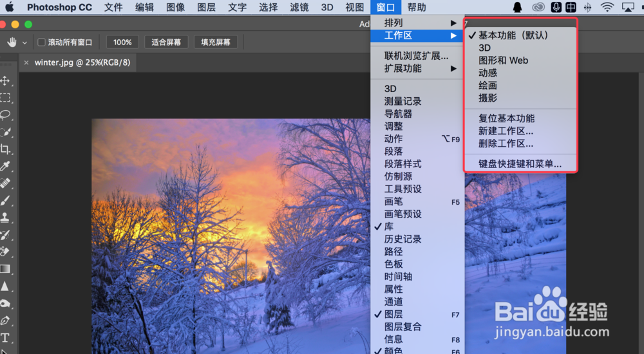
Task: Select the Dodge tool
Action: (x=5, y=304)
